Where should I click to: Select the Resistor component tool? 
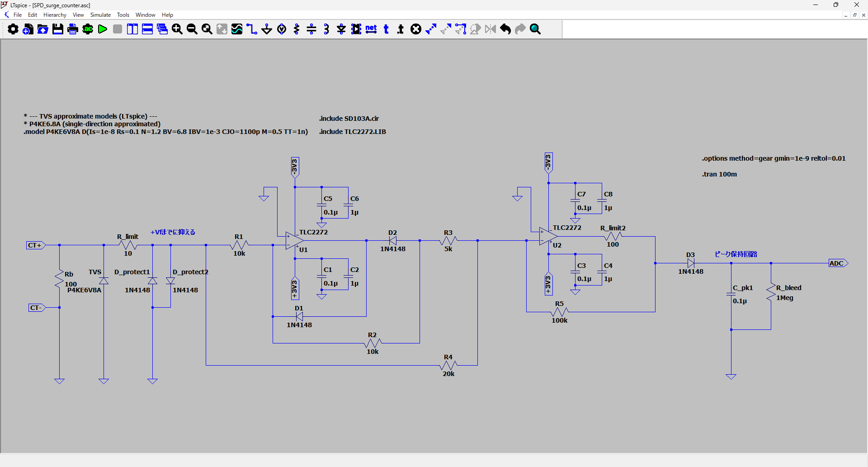[297, 29]
